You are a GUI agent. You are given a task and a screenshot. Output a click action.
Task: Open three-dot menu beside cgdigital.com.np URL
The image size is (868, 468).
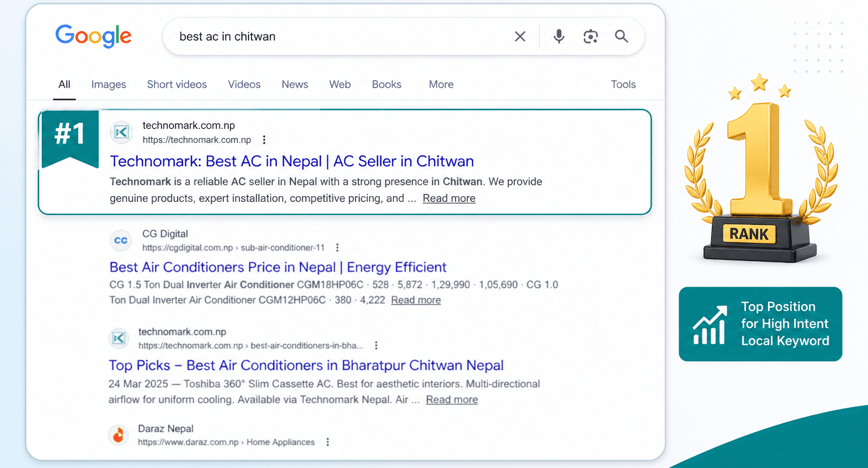pyautogui.click(x=337, y=248)
